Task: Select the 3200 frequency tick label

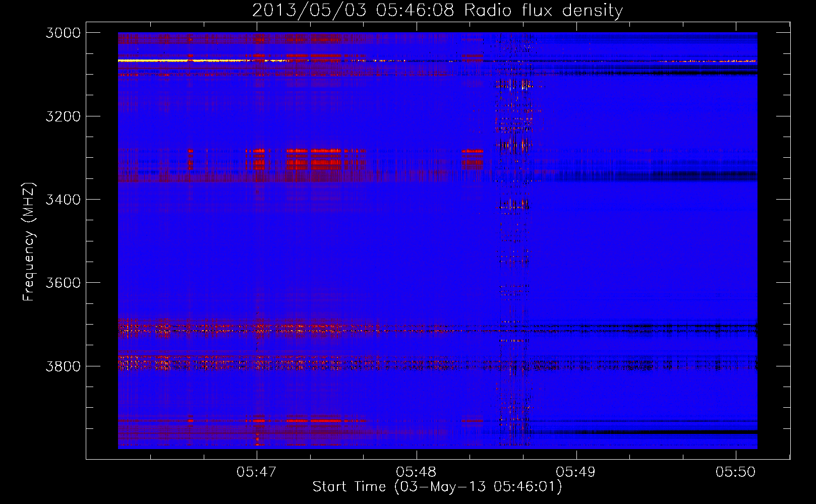Action: point(63,116)
